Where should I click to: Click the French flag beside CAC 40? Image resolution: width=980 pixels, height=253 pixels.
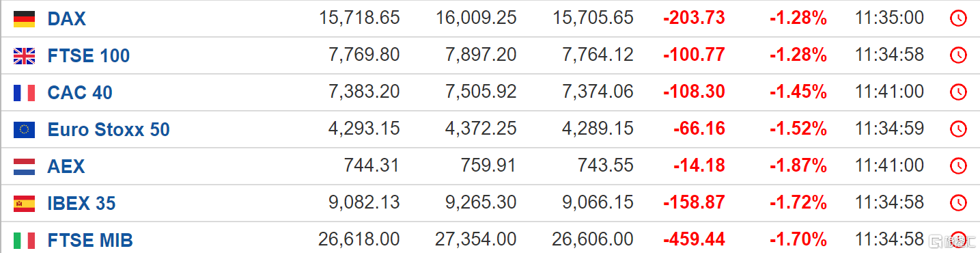coord(24,93)
